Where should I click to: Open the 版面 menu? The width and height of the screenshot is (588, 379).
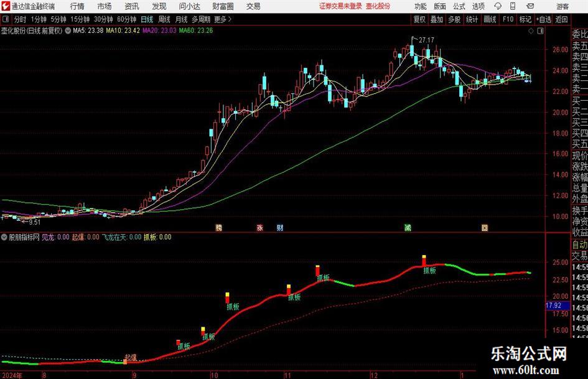pyautogui.click(x=439, y=6)
